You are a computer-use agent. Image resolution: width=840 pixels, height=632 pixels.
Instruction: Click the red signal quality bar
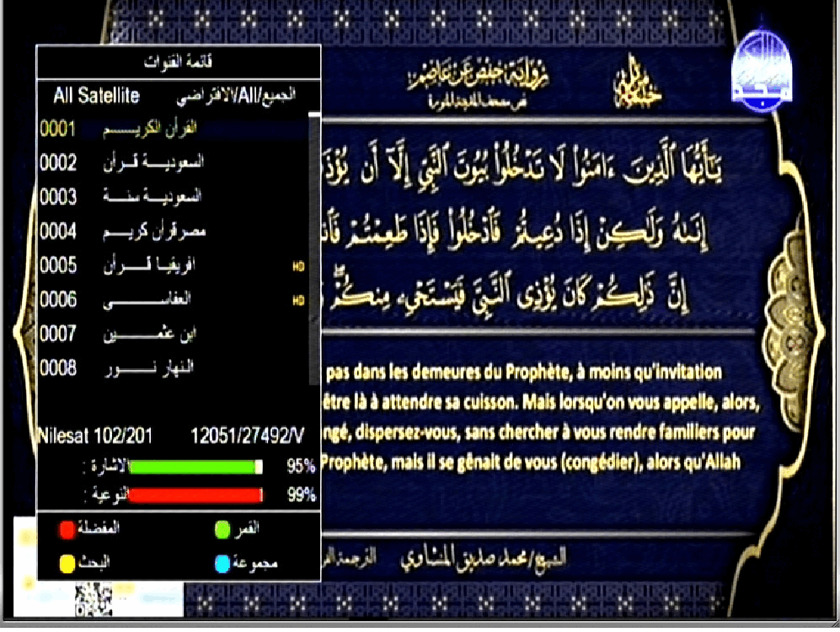[195, 495]
